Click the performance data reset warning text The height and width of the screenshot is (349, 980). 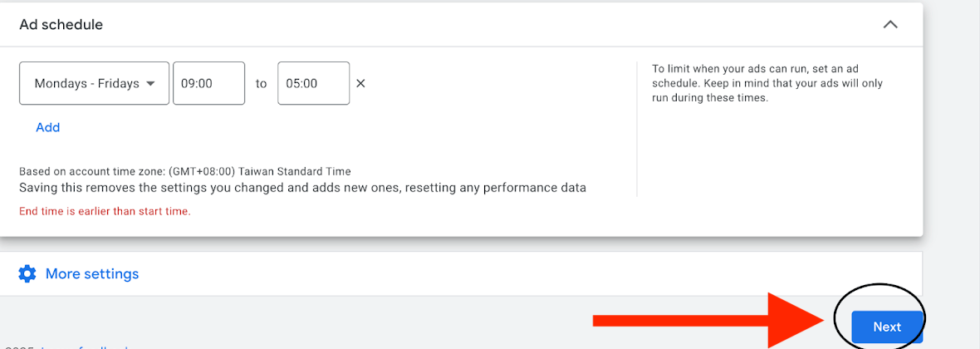coord(302,188)
